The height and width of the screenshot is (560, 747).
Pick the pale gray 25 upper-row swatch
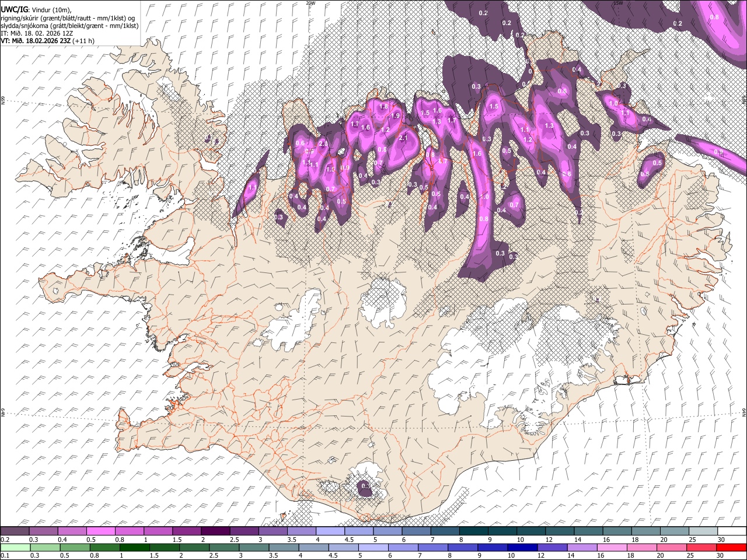[x=703, y=531]
